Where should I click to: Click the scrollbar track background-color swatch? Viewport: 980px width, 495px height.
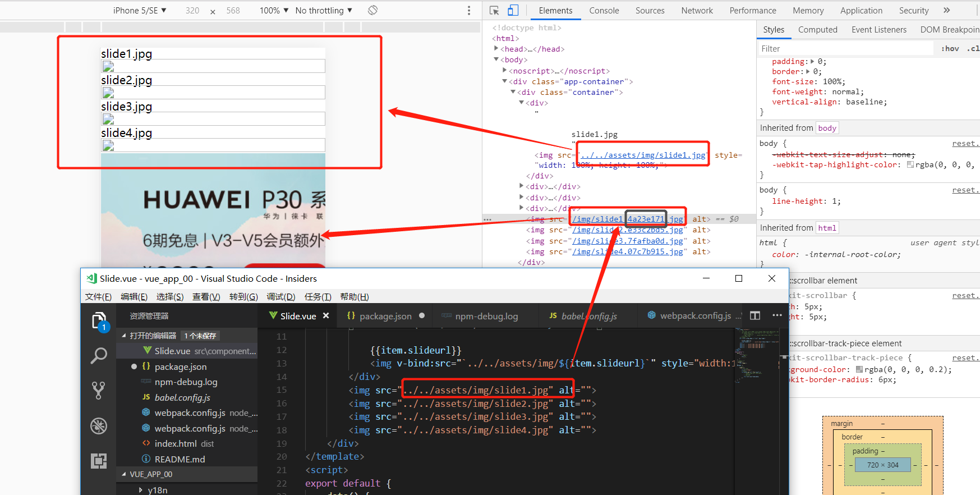[859, 369]
